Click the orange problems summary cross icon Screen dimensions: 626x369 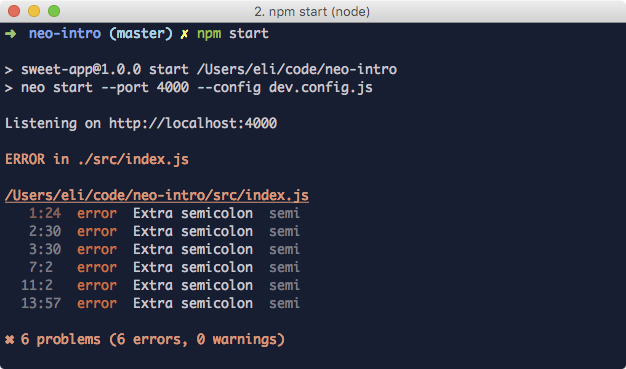9,340
